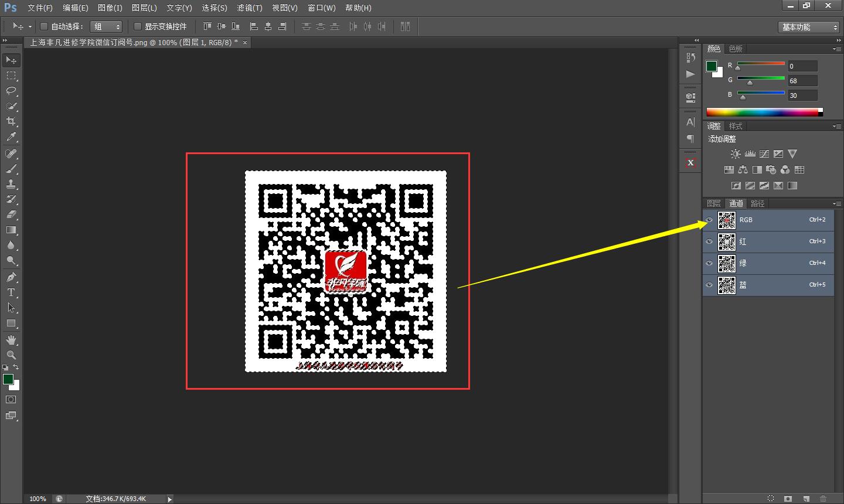Image resolution: width=844 pixels, height=504 pixels.
Task: Open the 图像(I) menu
Action: (x=110, y=8)
